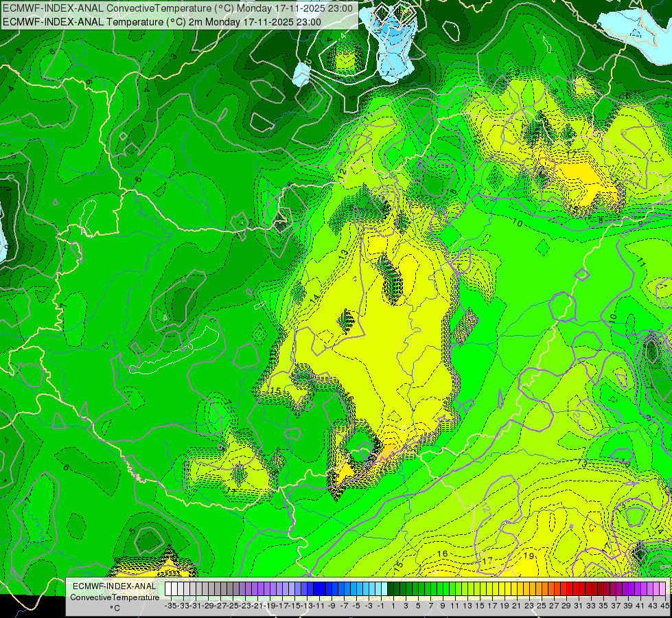672x618 pixels.
Task: Pick the purple legend swatch above value 39
Action: pyautogui.click(x=626, y=589)
